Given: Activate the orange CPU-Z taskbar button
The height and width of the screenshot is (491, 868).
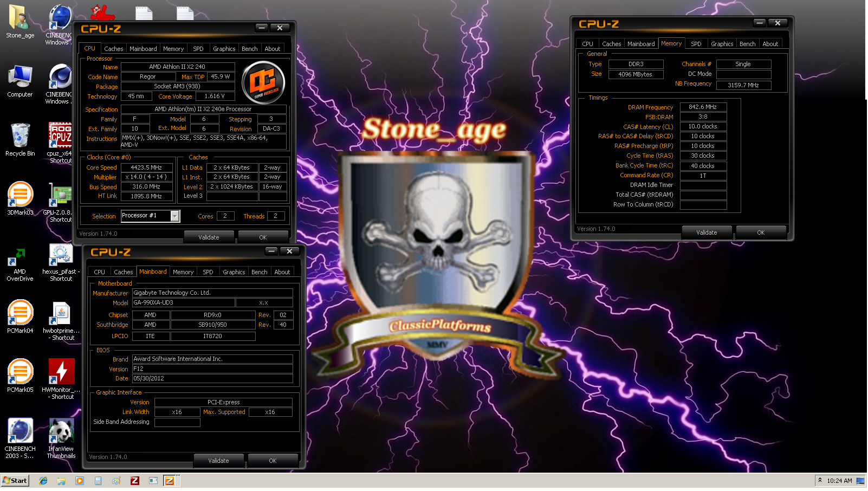Looking at the screenshot, I should click(170, 481).
